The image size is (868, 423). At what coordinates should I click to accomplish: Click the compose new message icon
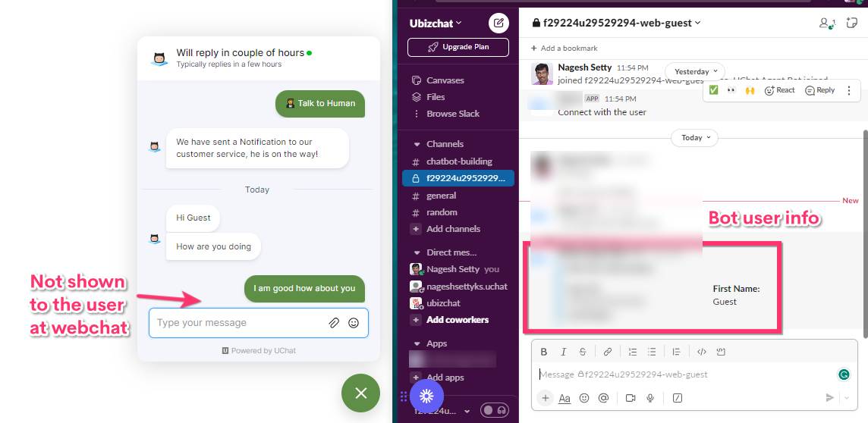(x=498, y=23)
